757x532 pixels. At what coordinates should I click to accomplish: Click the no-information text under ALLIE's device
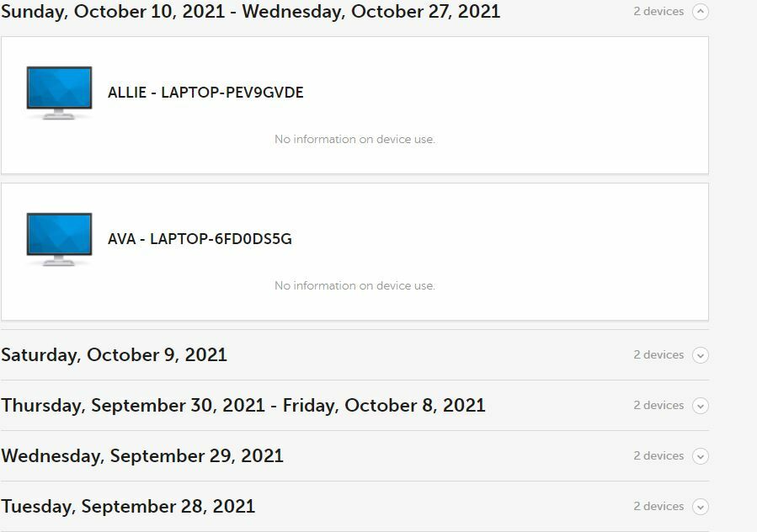tap(355, 140)
